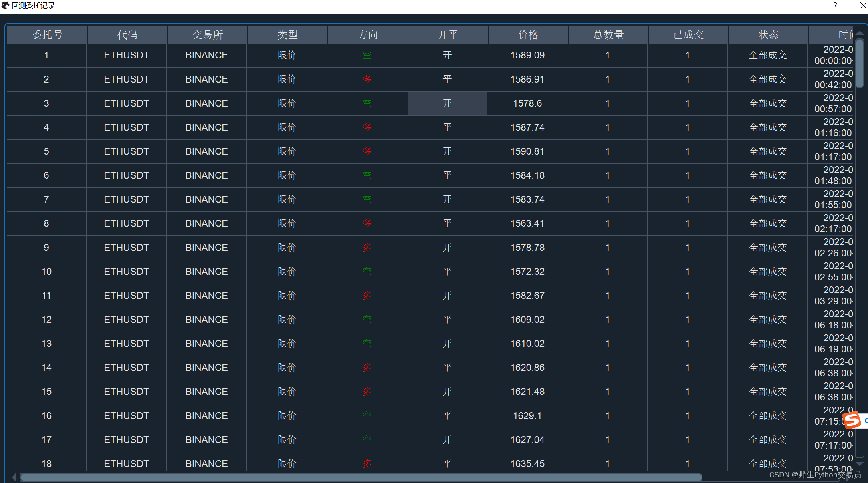Click the scrollbar up arrow
This screenshot has height=483, width=868.
[x=859, y=33]
